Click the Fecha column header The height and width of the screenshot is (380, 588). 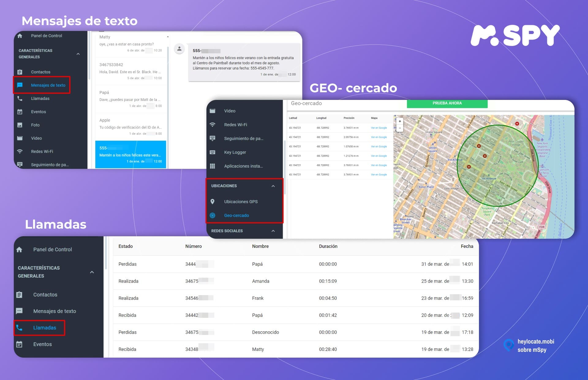467,246
